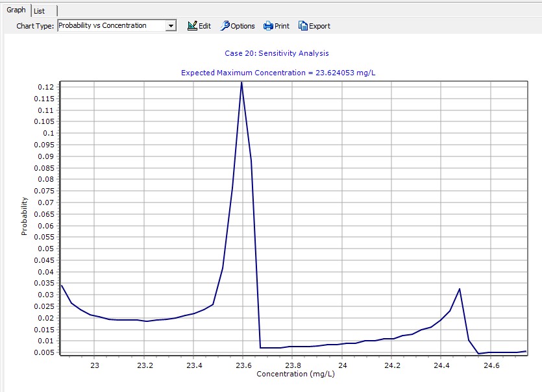Click the Options wrench icon
The height and width of the screenshot is (392, 542).
coord(225,26)
